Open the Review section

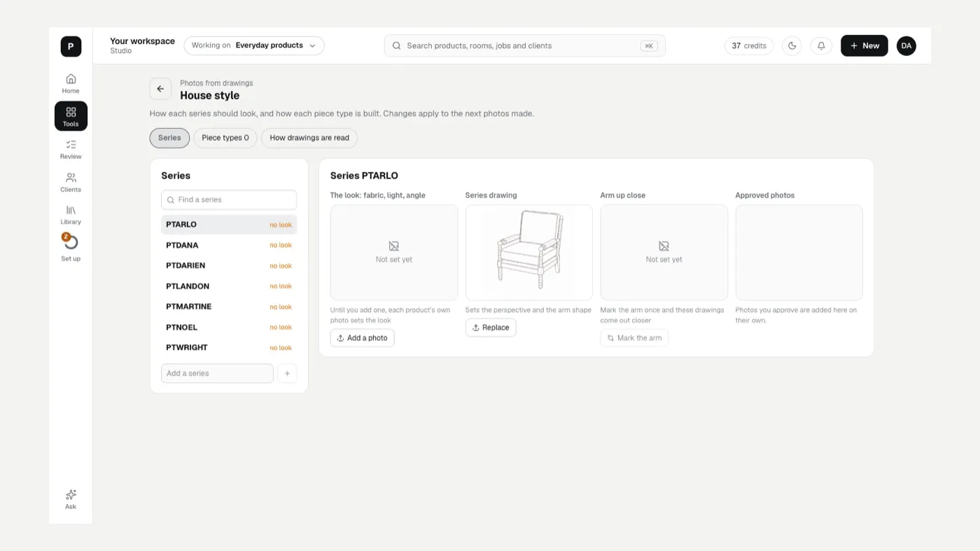coord(71,149)
